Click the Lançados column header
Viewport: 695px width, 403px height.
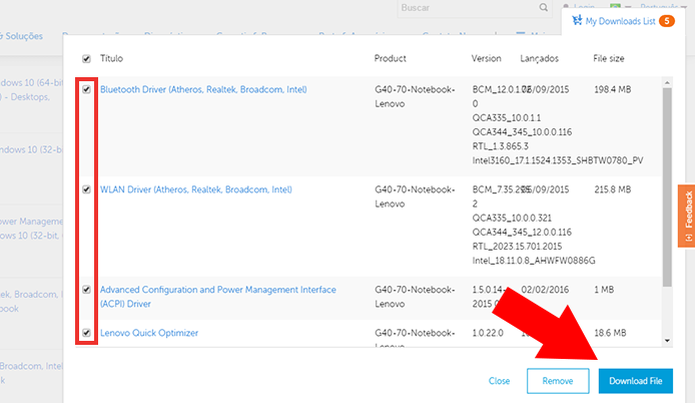[x=539, y=59]
